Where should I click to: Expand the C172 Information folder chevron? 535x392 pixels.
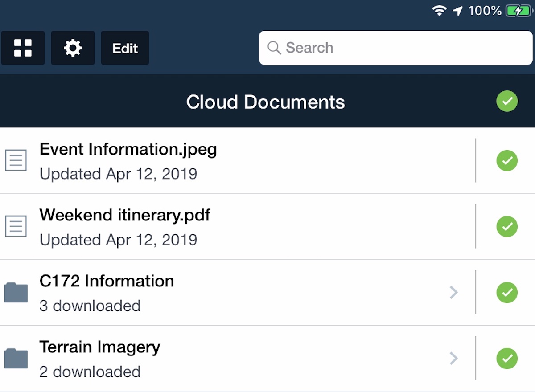(453, 292)
